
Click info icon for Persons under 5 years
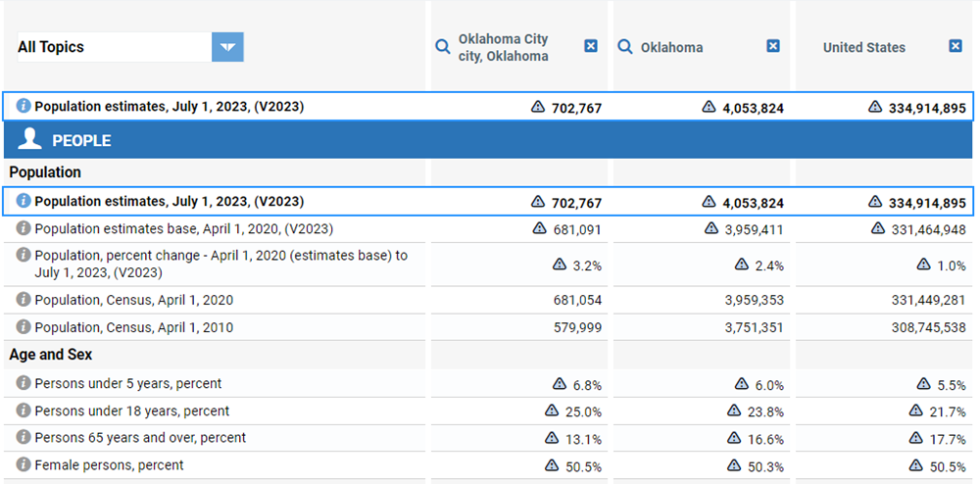coord(24,383)
